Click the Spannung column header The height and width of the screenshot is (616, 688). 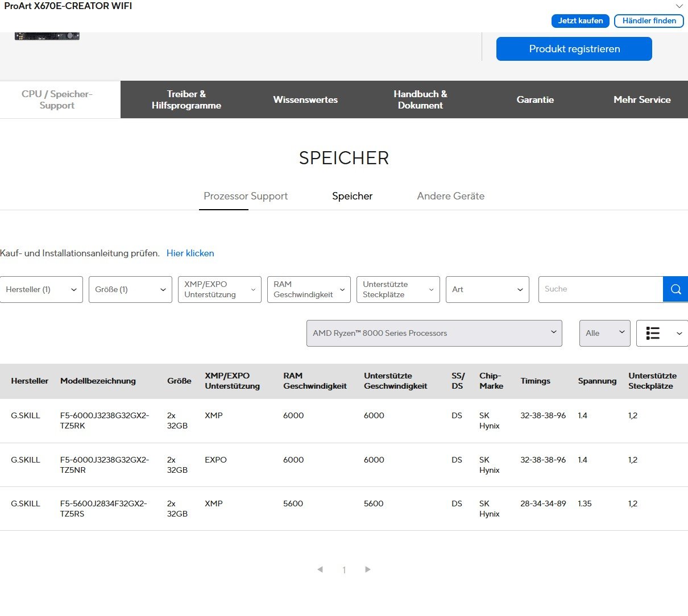click(x=597, y=381)
